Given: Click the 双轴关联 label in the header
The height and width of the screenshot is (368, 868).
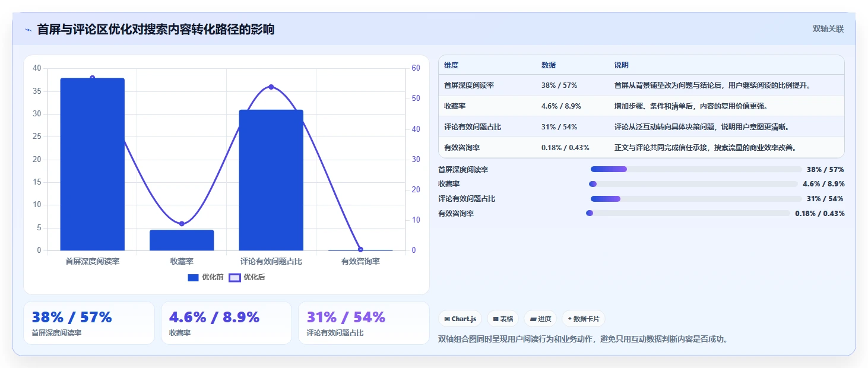Looking at the screenshot, I should [828, 29].
